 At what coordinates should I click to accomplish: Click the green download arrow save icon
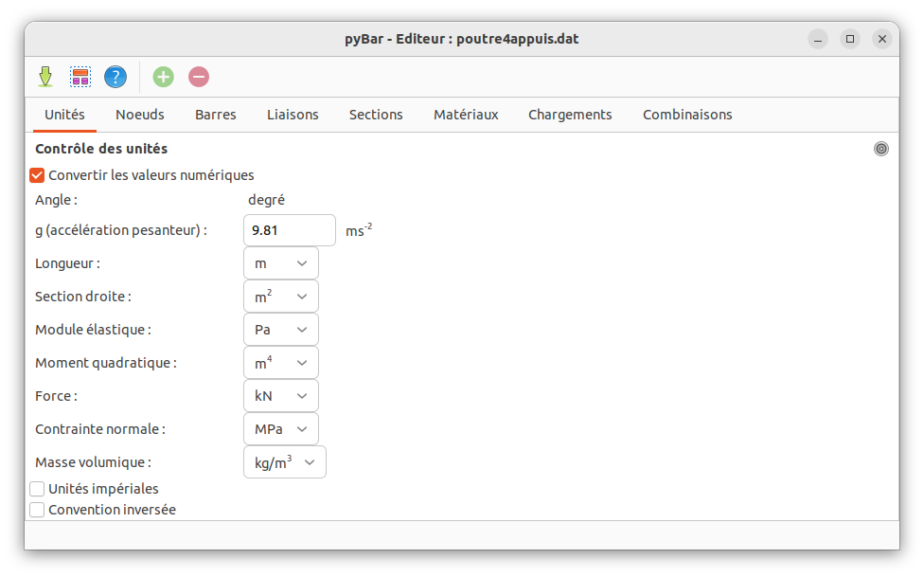pos(44,77)
